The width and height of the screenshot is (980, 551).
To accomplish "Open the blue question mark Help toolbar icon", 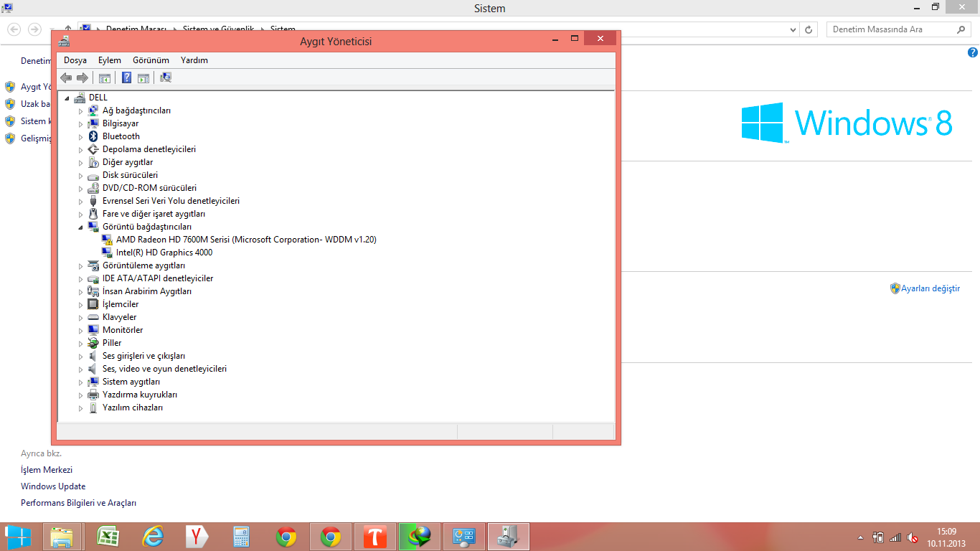I will click(127, 77).
